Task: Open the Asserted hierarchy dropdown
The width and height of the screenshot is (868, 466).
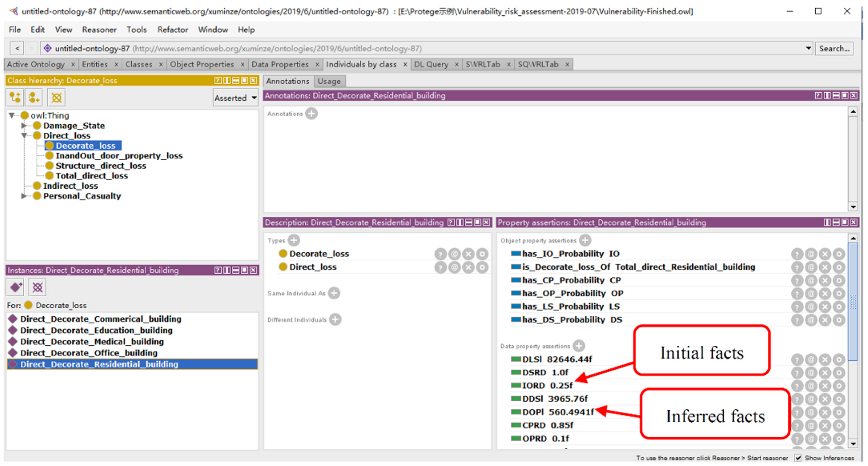Action: tap(236, 98)
